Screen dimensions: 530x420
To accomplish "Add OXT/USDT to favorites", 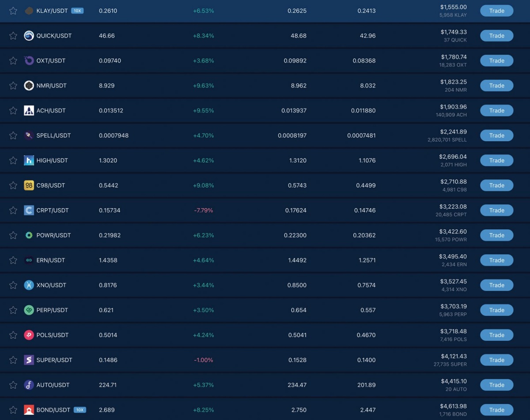I will tap(13, 61).
